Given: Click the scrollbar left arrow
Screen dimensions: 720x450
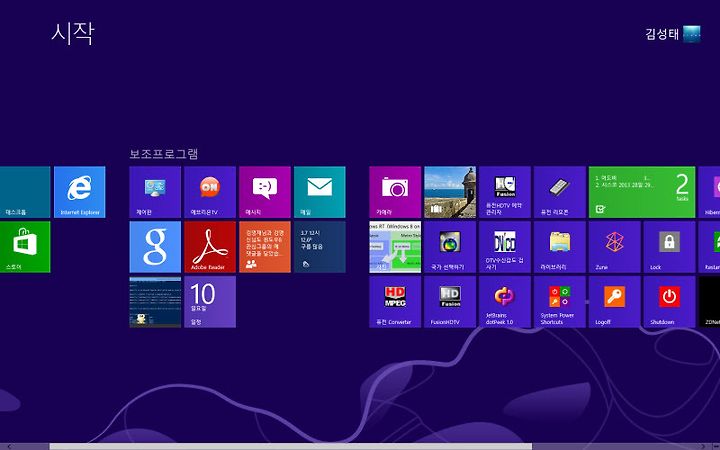Looking at the screenshot, I should [9, 446].
